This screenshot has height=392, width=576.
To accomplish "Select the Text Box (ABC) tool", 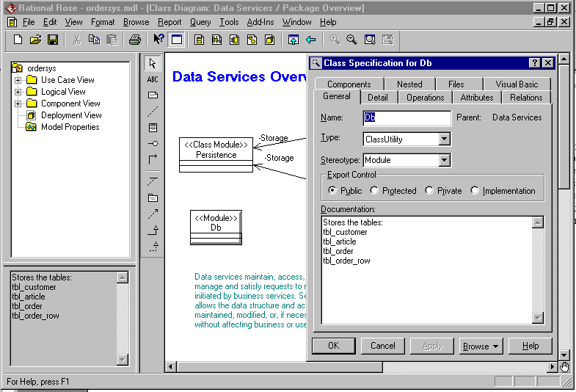I will point(153,79).
